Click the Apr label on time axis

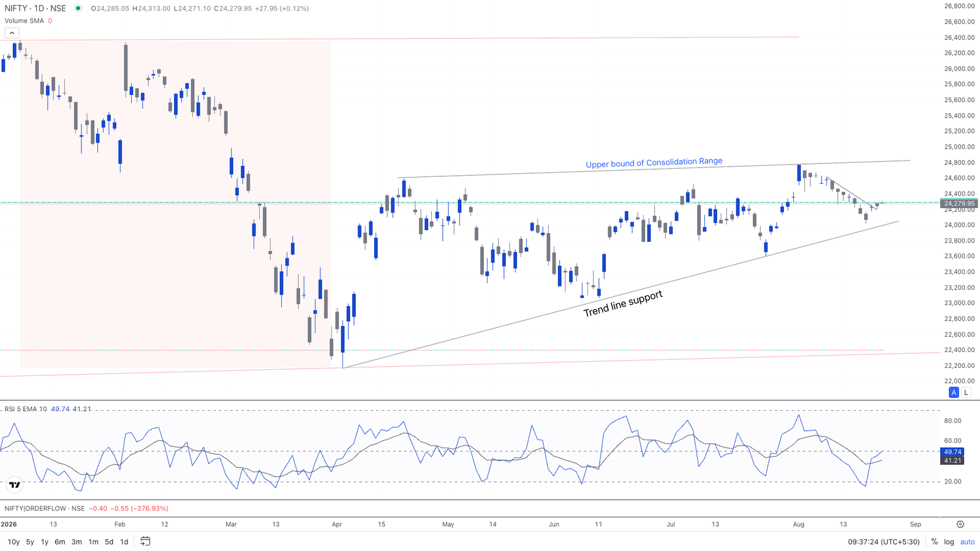(337, 524)
